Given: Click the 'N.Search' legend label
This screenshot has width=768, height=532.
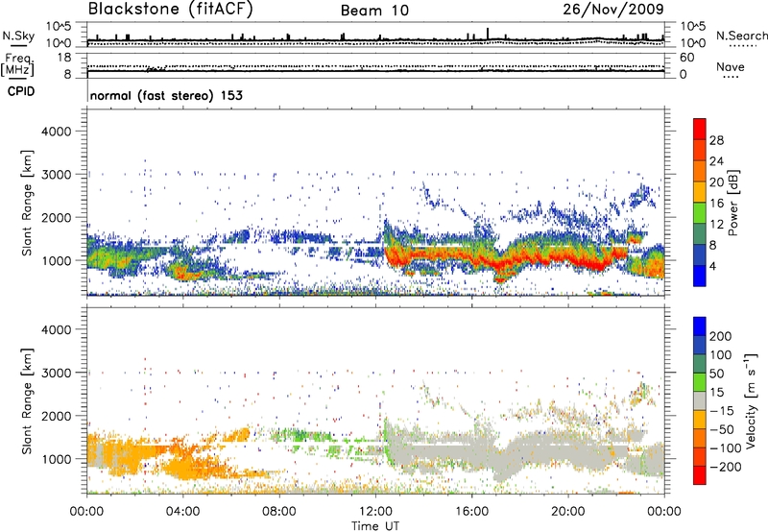Looking at the screenshot, I should [x=741, y=36].
